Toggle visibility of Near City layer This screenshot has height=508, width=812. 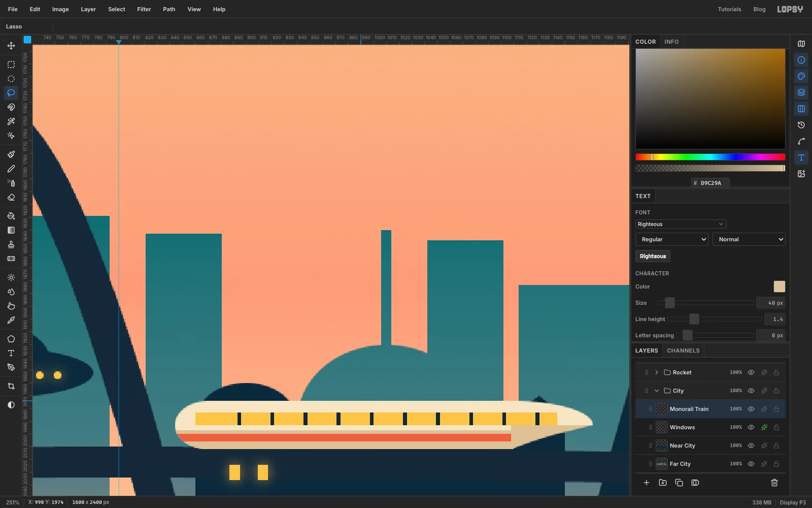[751, 446]
